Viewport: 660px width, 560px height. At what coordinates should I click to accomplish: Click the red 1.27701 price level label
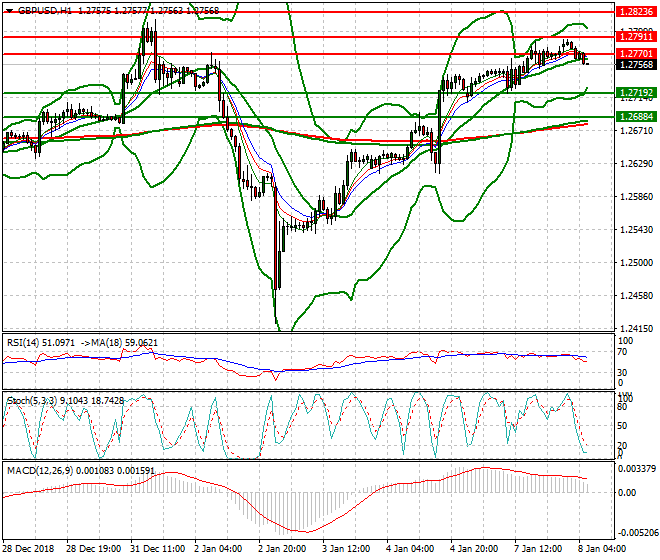pyautogui.click(x=636, y=53)
